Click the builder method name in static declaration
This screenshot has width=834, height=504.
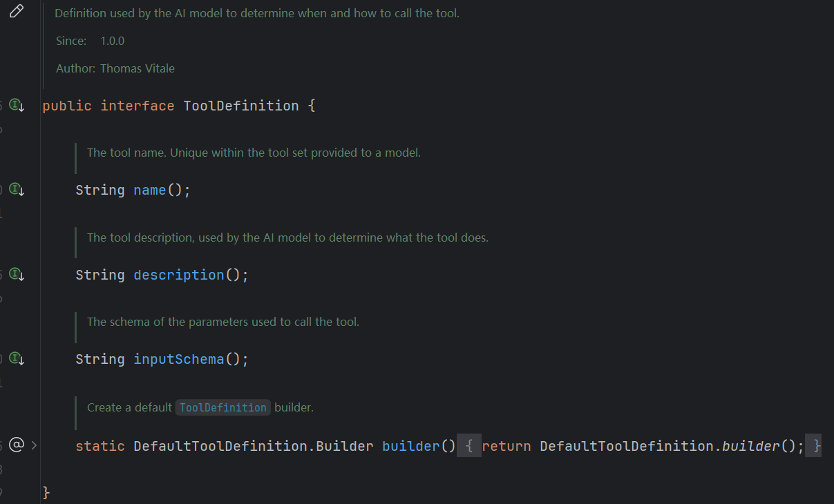411,446
